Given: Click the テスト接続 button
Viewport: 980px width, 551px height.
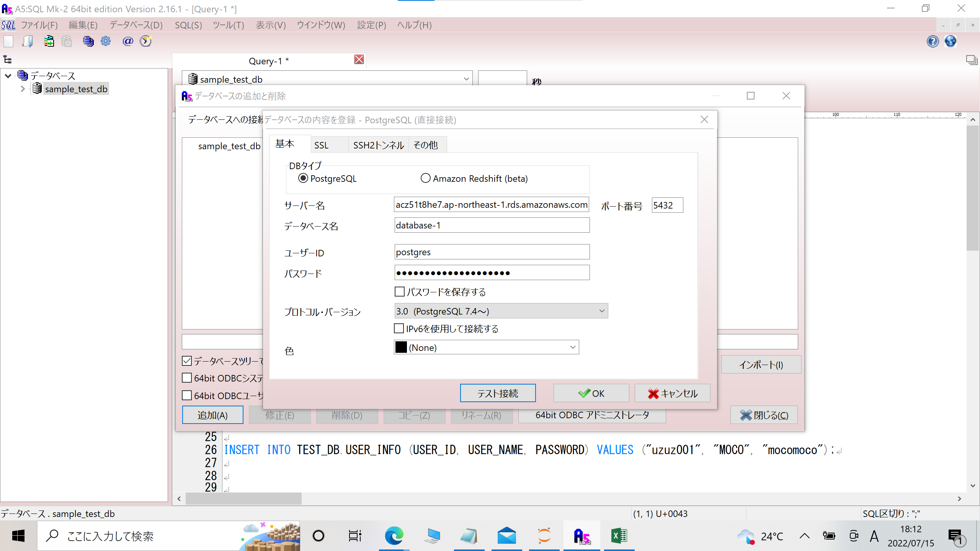Looking at the screenshot, I should (498, 393).
